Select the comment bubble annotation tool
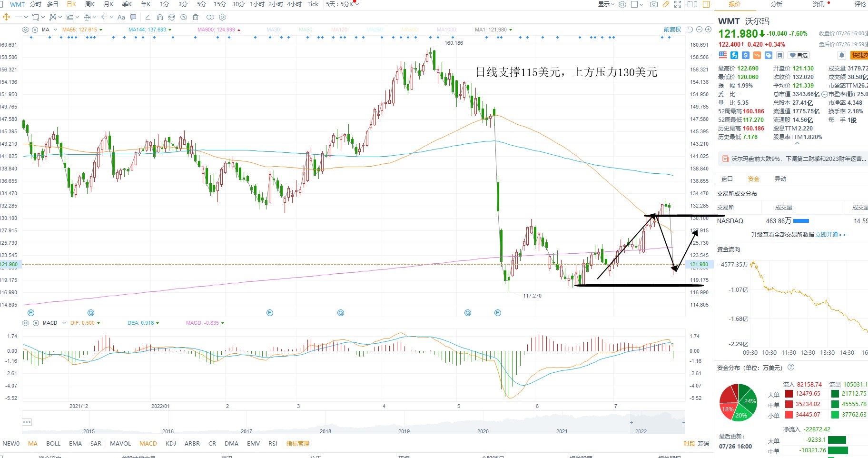This screenshot has height=458, width=868. (133, 17)
